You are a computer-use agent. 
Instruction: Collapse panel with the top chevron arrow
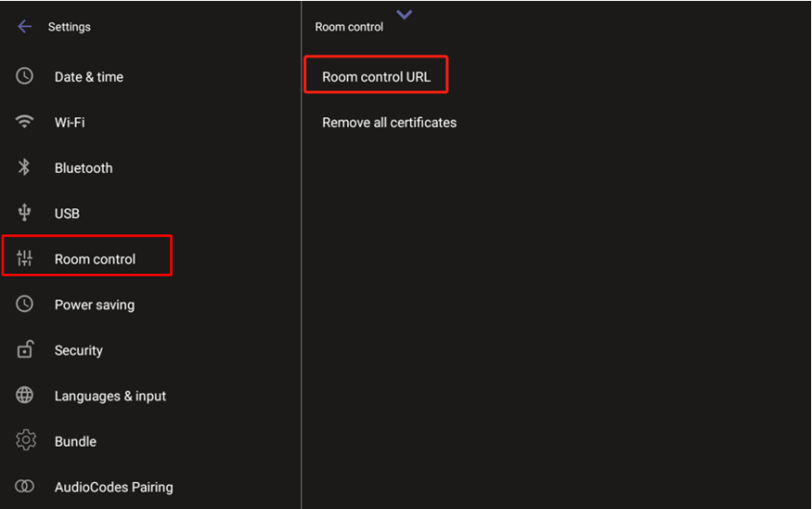pyautogui.click(x=405, y=14)
